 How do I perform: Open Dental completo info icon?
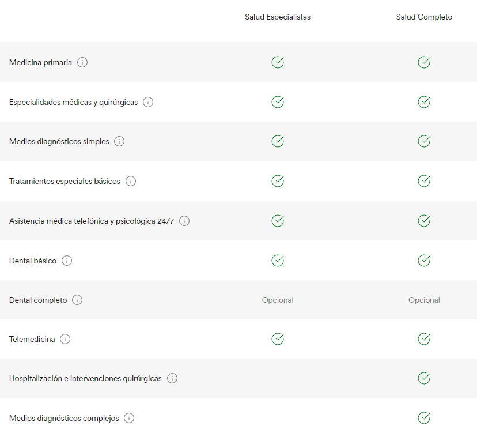point(77,300)
